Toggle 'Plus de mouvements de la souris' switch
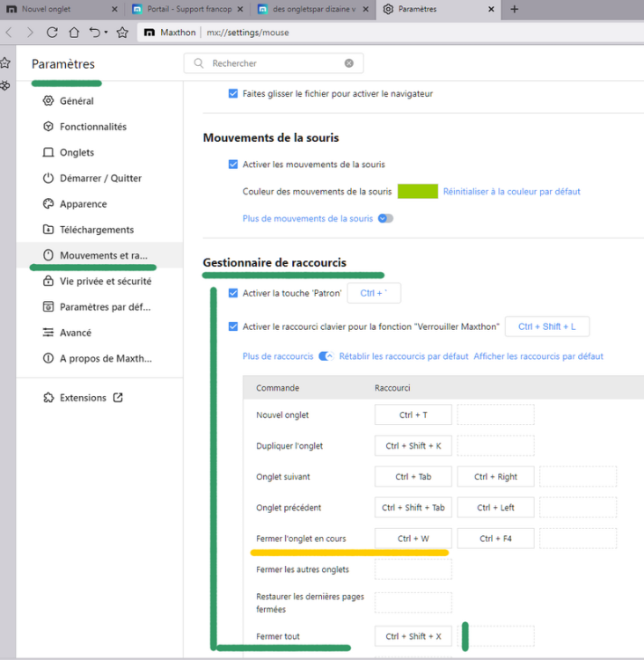Viewport: 644px width, 660px height. coord(385,218)
